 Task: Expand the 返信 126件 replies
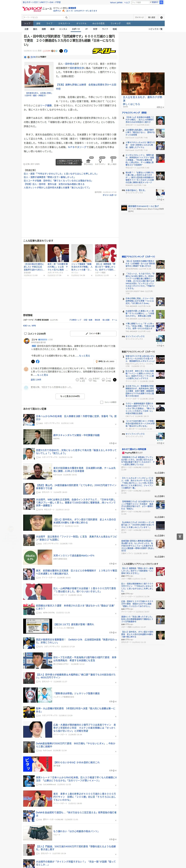click(36, 379)
